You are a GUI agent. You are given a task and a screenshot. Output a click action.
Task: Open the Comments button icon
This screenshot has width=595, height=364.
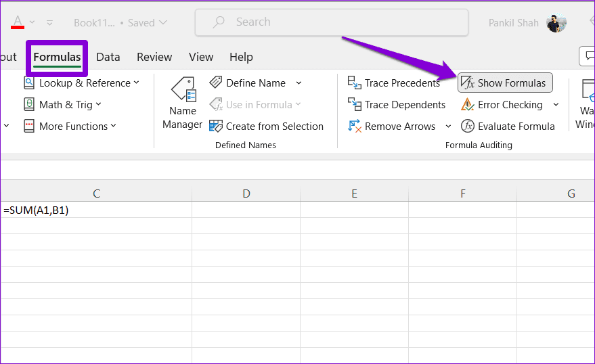588,56
